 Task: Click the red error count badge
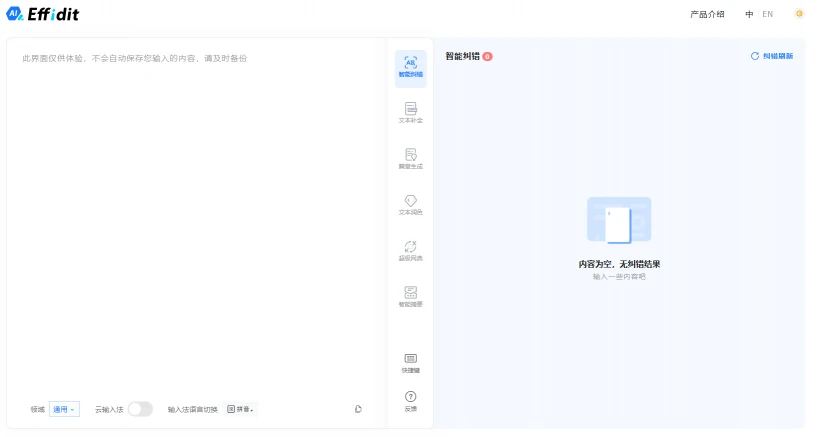click(487, 57)
